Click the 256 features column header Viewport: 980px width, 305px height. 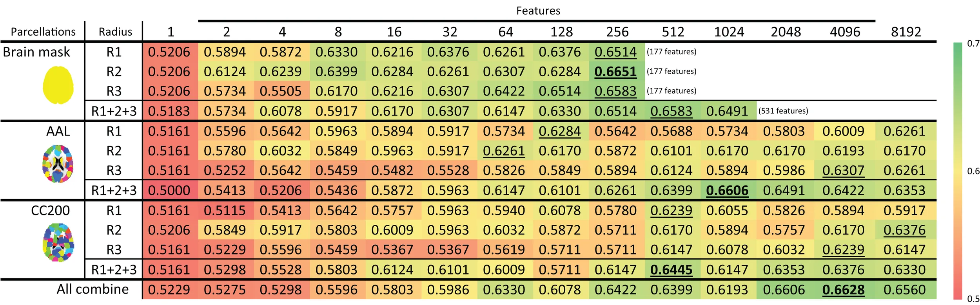617,32
